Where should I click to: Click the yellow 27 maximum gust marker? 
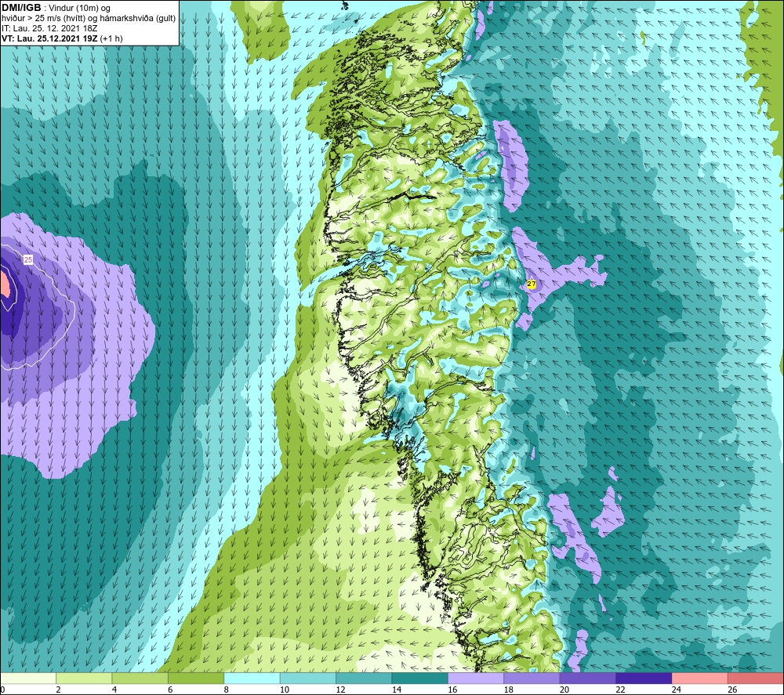click(x=532, y=284)
